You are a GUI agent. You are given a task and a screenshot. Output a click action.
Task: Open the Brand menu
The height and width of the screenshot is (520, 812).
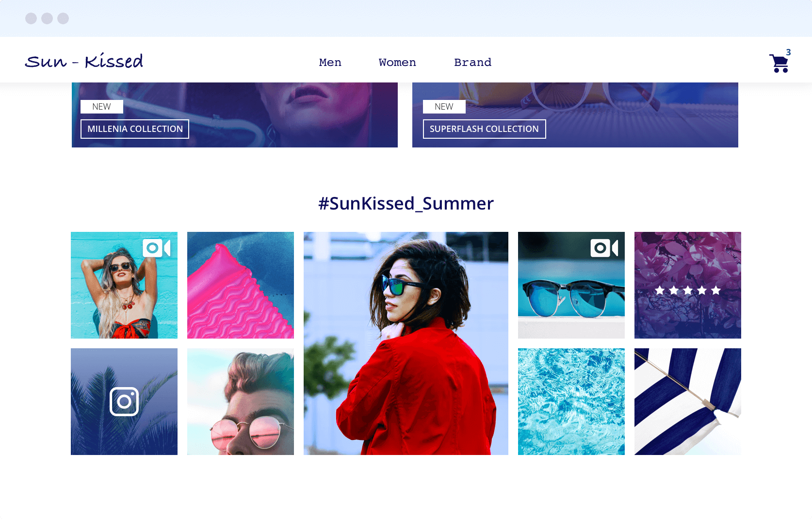[472, 63]
